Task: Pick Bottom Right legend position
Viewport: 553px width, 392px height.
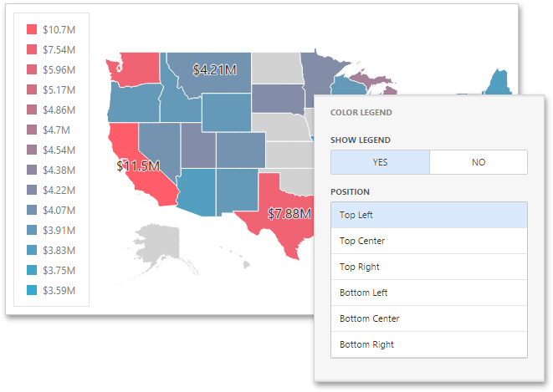Action: click(428, 344)
